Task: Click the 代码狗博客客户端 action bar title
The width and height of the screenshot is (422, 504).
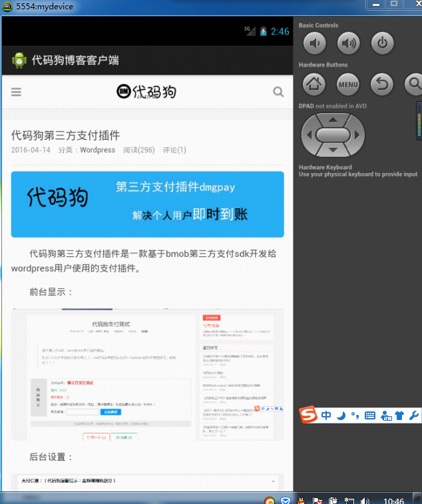Action: (75, 60)
